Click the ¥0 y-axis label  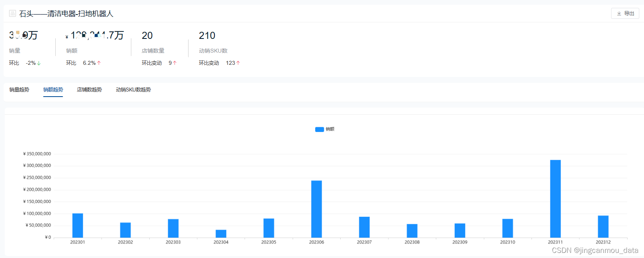48,238
